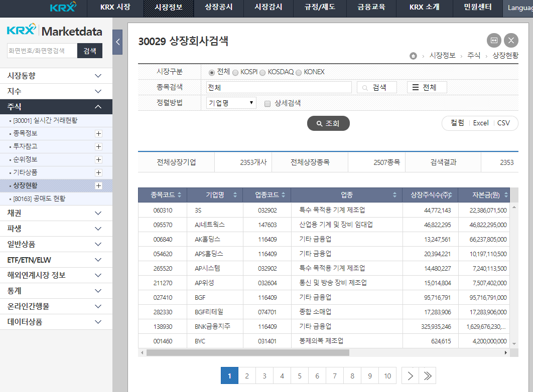Go to next page with single arrow
The height and width of the screenshot is (392, 533).
tap(410, 376)
